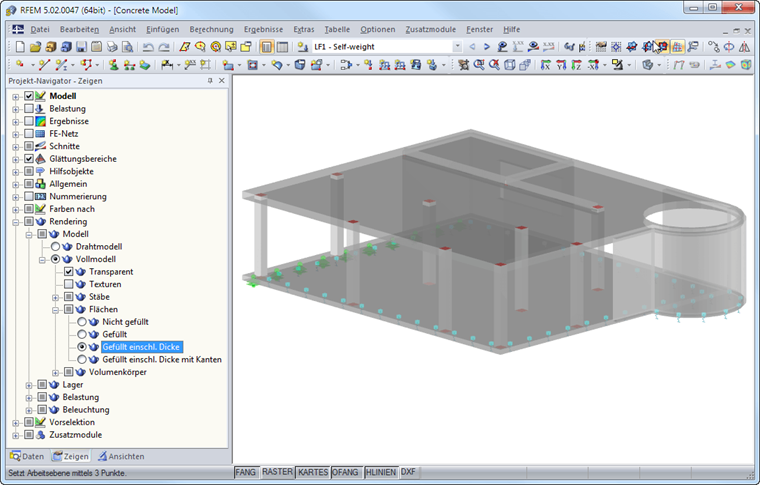Image resolution: width=760 pixels, height=485 pixels.
Task: Uncheck the Modell checkbox
Action: click(x=29, y=96)
